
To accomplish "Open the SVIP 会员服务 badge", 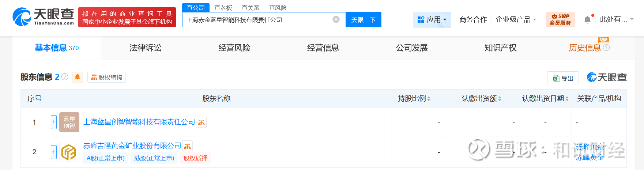I will pos(560,19).
